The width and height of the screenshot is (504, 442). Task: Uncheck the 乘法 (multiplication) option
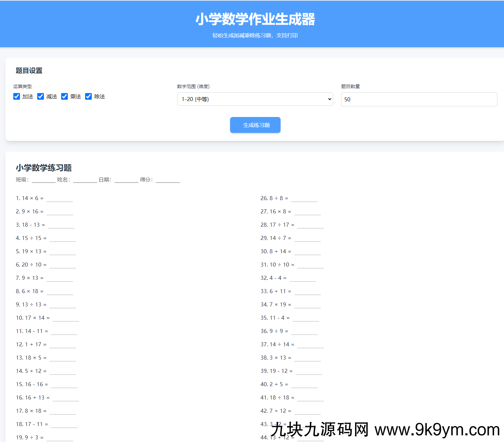[x=64, y=96]
